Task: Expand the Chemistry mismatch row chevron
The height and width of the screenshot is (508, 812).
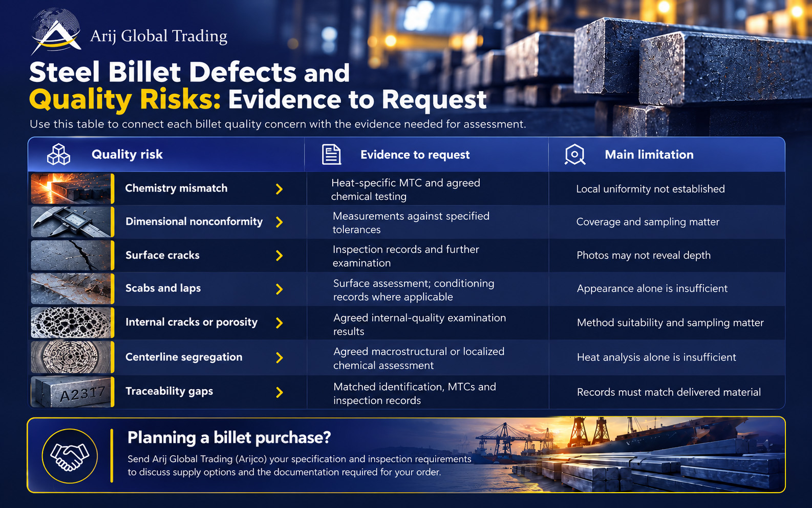Action: [x=279, y=189]
